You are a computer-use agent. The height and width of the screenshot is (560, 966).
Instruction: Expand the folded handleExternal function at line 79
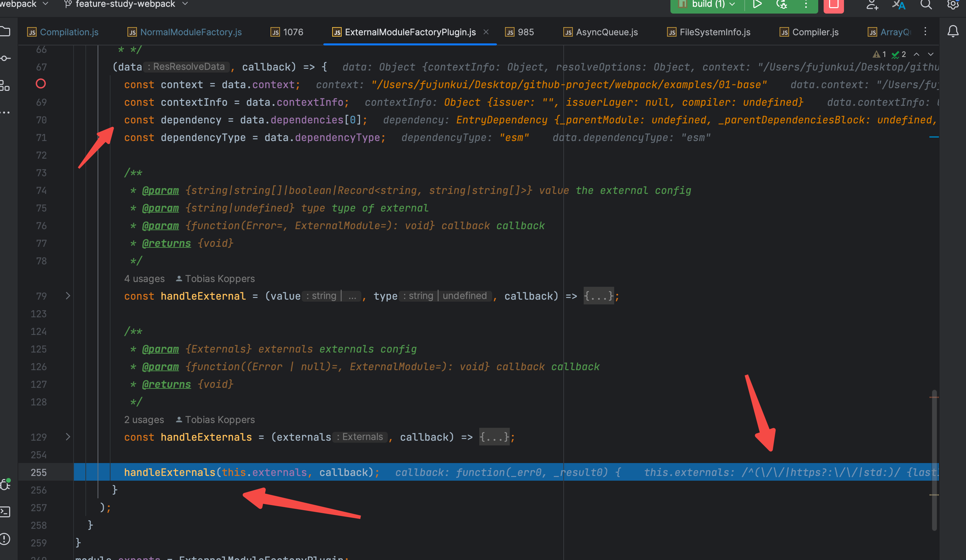click(68, 296)
